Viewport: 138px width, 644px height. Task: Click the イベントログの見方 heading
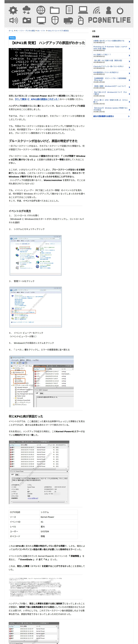pyautogui.click(x=20, y=211)
